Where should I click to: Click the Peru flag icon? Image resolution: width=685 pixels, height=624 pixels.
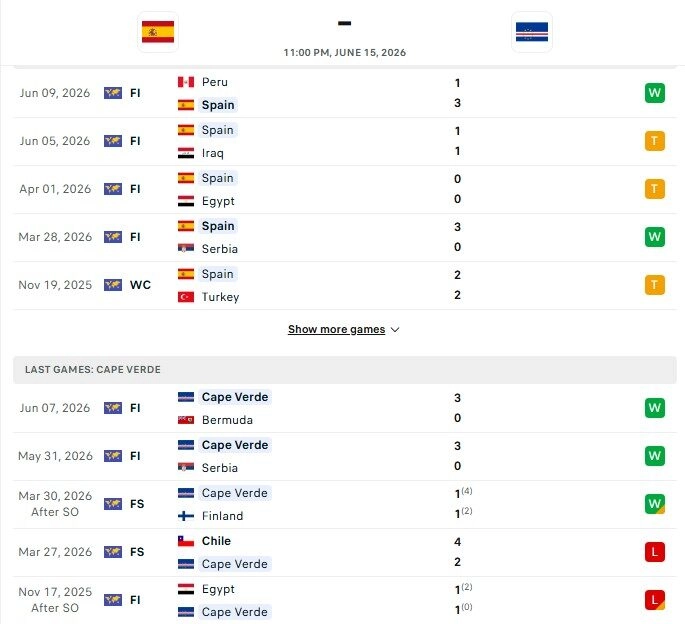(x=186, y=82)
